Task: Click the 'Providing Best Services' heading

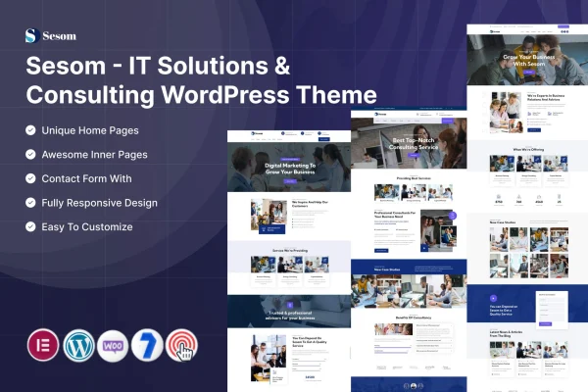Action: pos(414,178)
